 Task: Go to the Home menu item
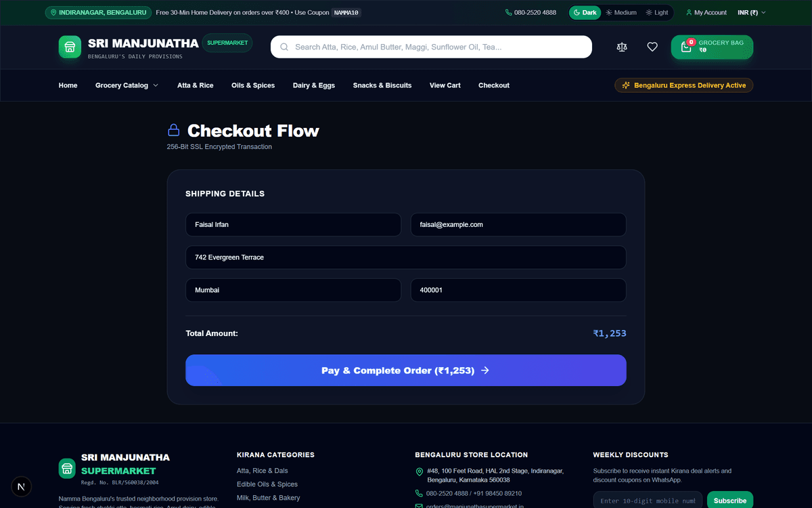[x=68, y=85]
